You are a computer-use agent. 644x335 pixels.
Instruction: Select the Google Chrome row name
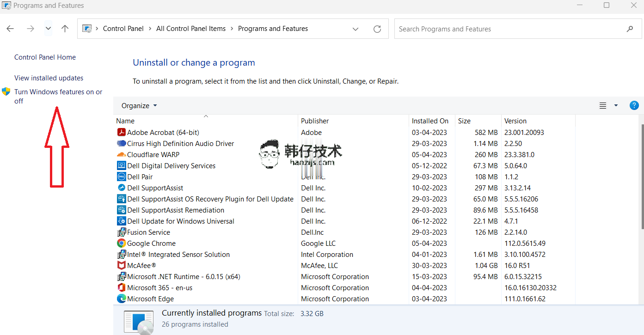151,244
